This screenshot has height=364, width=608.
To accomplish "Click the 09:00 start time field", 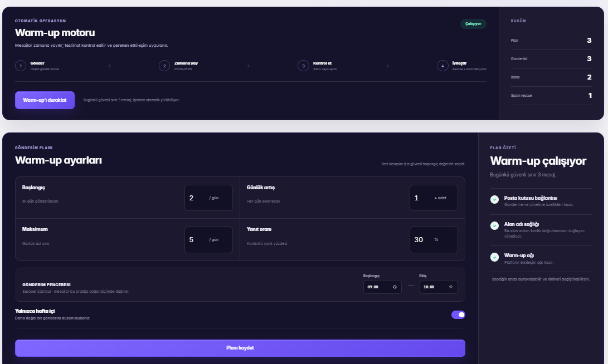I will (x=382, y=287).
